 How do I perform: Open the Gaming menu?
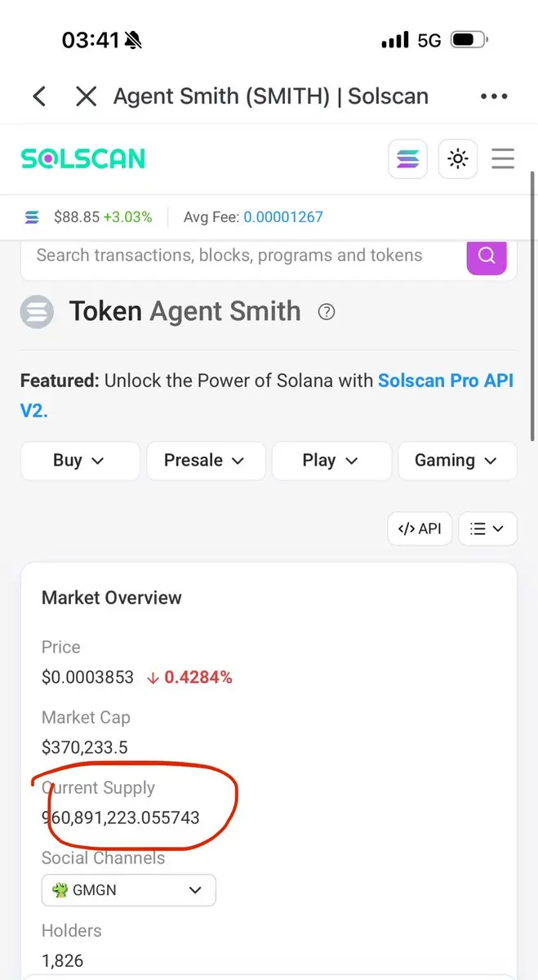pyautogui.click(x=457, y=461)
